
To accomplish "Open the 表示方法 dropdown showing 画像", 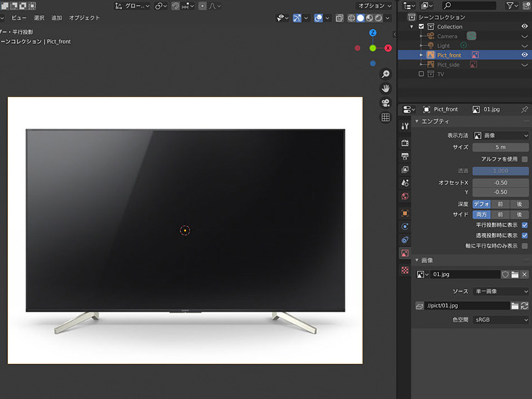I will [501, 135].
